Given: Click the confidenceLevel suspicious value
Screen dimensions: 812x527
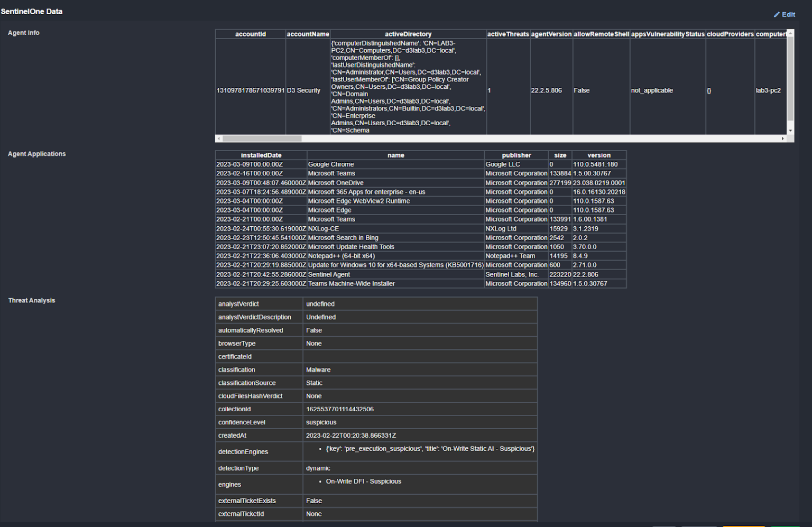Looking at the screenshot, I should click(321, 422).
